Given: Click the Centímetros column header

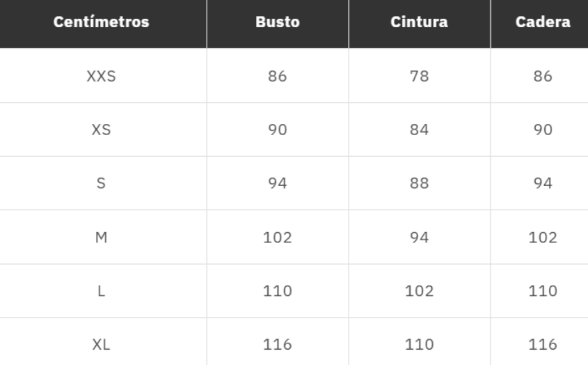Looking at the screenshot, I should 102,22.
